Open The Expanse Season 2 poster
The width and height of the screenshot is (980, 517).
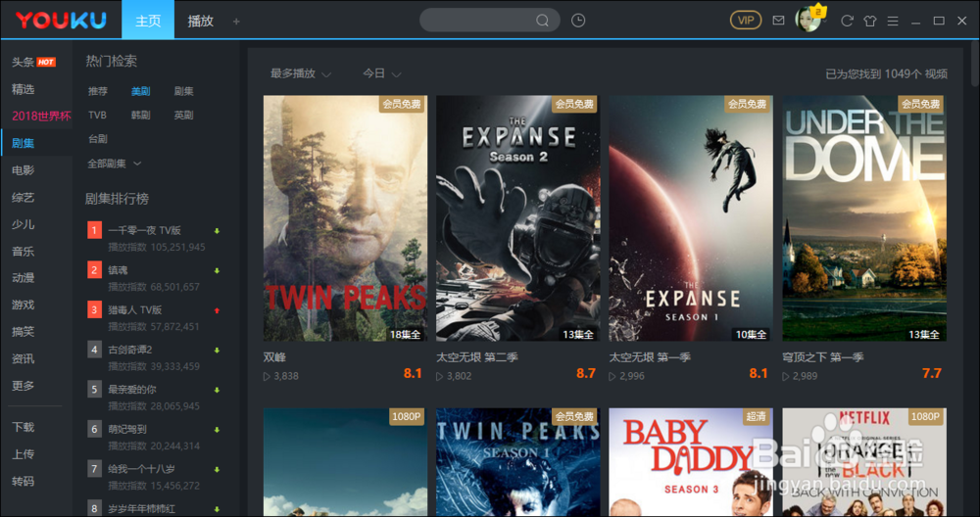click(x=518, y=218)
